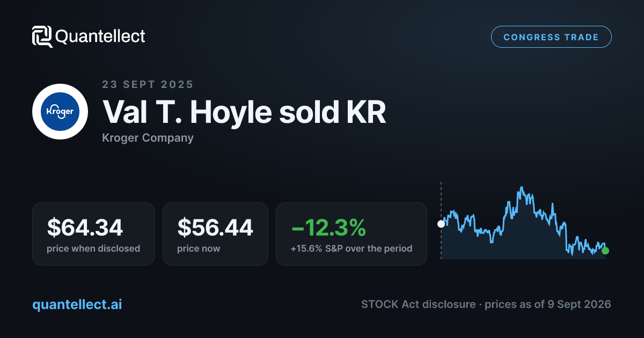
Task: Click the 23 Sept 2025 date label
Action: 148,84
